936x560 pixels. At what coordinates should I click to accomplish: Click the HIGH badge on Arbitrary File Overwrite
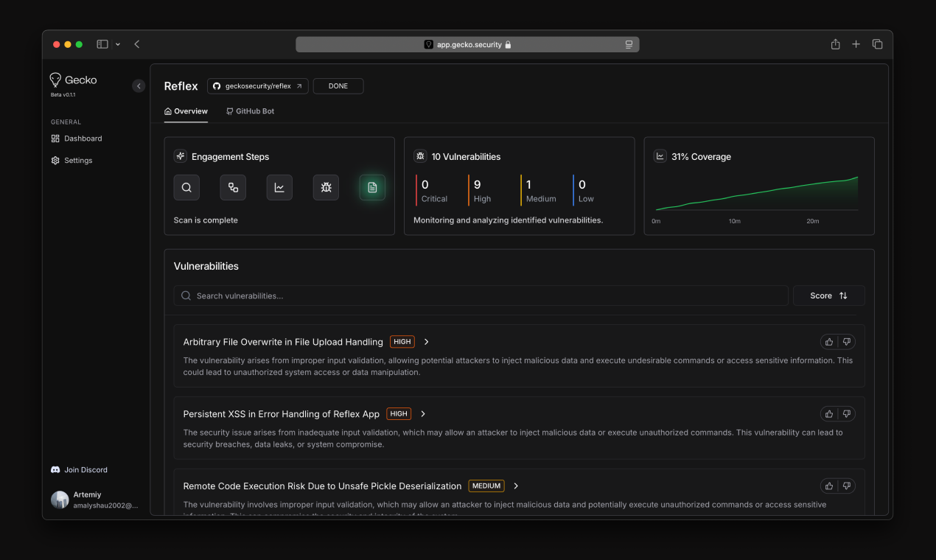402,342
